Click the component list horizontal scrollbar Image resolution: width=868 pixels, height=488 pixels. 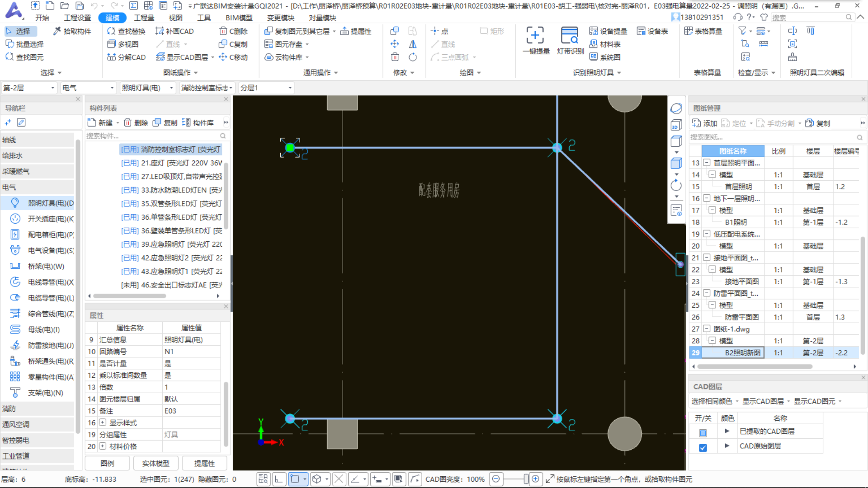tap(130, 296)
